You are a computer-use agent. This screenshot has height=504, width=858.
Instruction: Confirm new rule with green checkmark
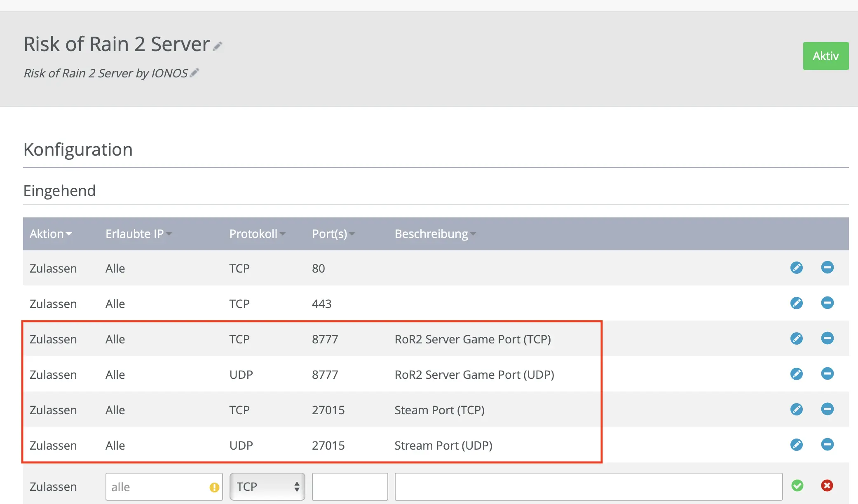(x=797, y=486)
